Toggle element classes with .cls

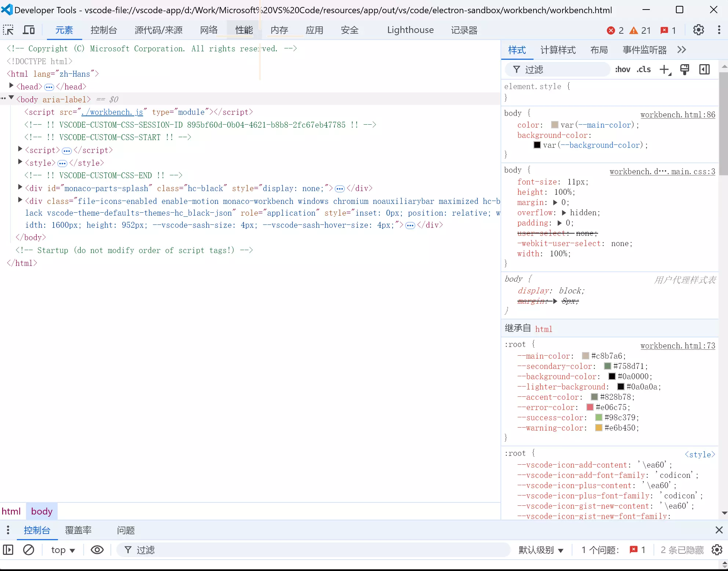(644, 69)
